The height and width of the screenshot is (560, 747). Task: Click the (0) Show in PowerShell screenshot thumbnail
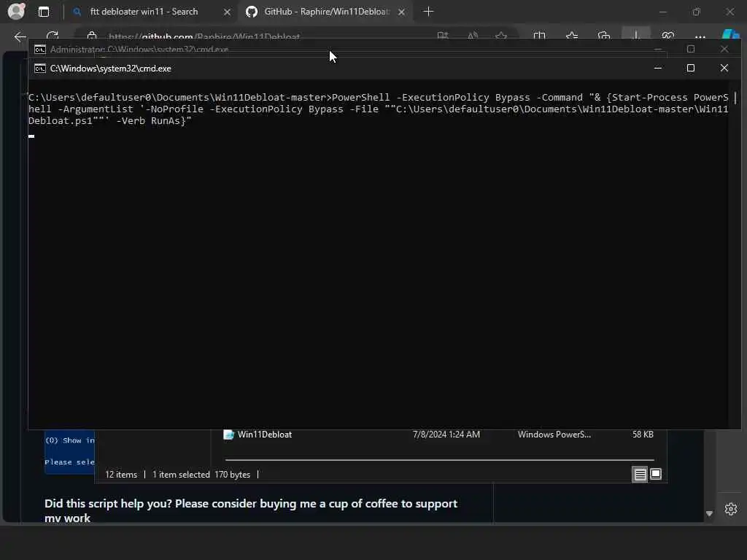point(69,451)
